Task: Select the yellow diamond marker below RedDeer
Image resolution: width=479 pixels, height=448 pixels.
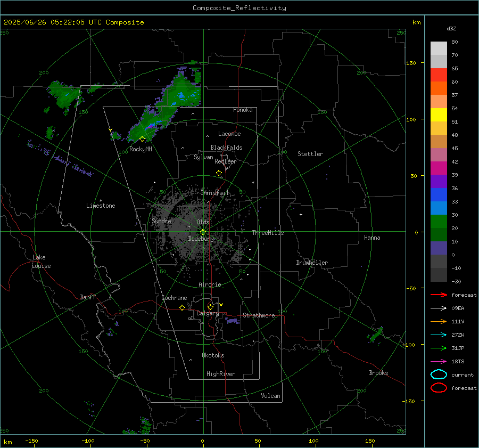Action: (x=219, y=173)
